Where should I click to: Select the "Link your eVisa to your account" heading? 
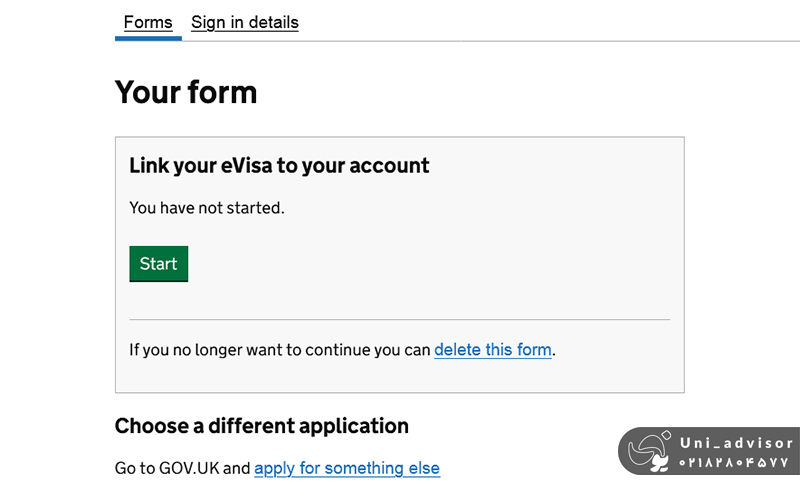279,165
